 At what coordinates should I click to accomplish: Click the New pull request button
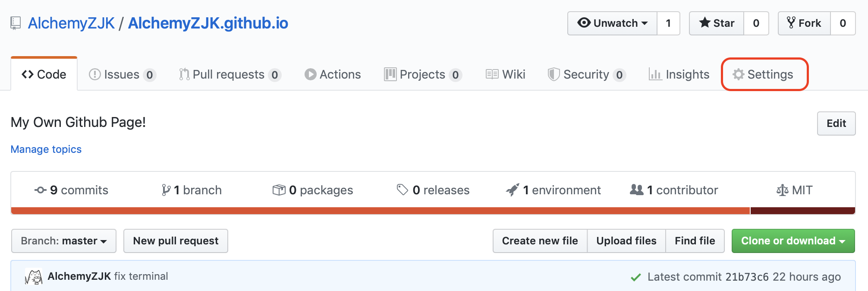176,241
